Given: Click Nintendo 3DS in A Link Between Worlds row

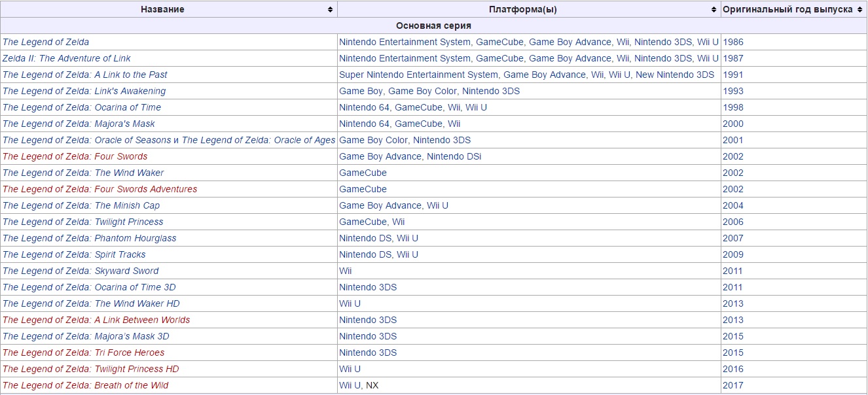Looking at the screenshot, I should tap(368, 320).
